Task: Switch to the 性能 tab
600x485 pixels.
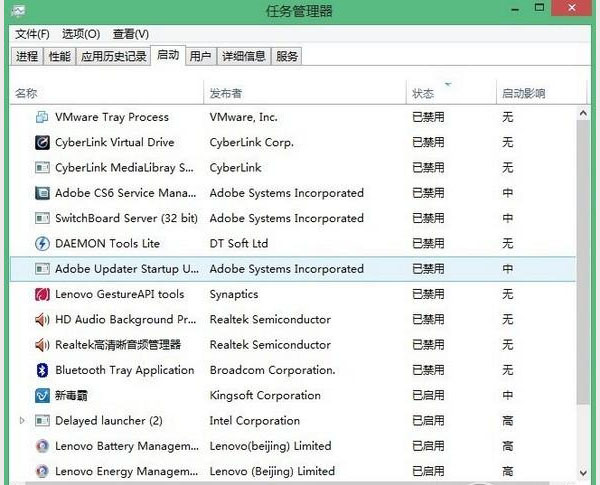Action: (x=60, y=56)
